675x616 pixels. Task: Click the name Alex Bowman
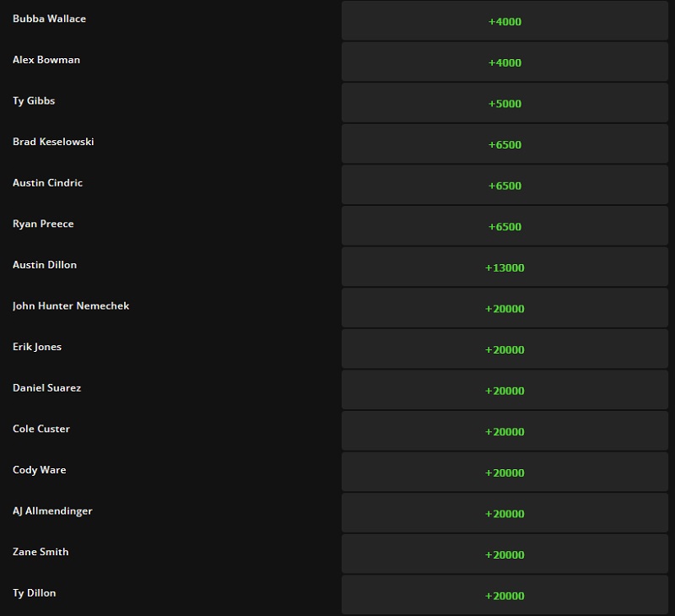click(x=46, y=59)
